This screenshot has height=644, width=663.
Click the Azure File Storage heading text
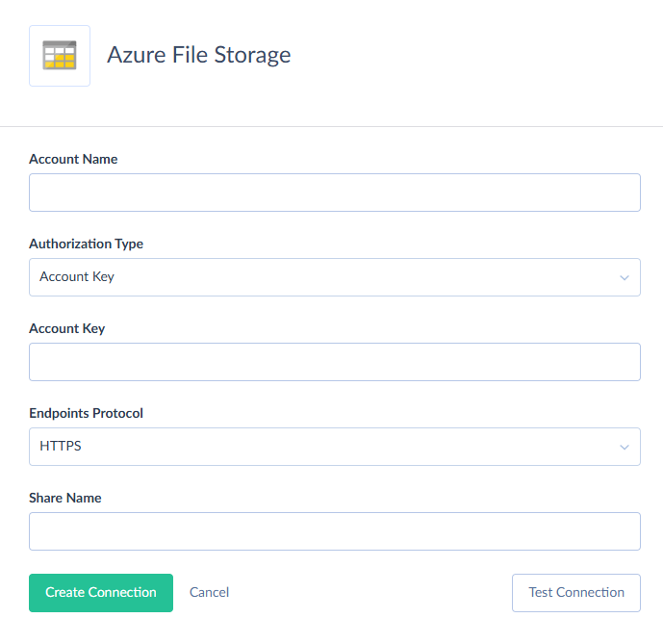click(198, 55)
